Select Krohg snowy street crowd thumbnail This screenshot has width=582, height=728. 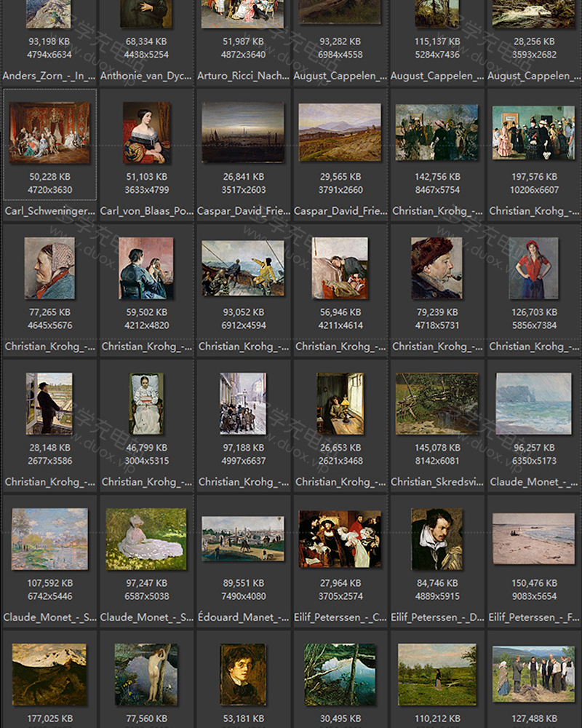click(243, 403)
